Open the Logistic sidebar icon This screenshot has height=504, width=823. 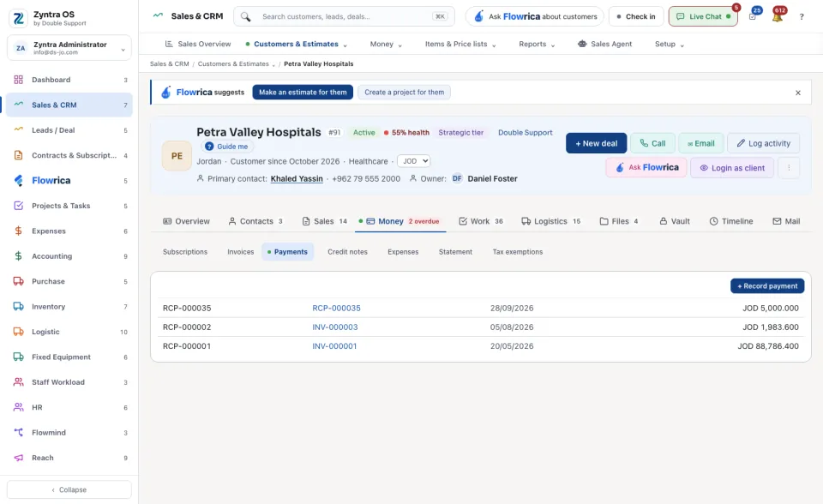(x=18, y=332)
